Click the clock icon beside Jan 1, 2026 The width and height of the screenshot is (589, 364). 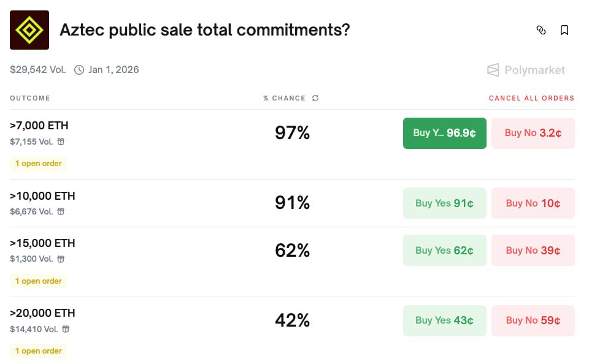click(79, 70)
